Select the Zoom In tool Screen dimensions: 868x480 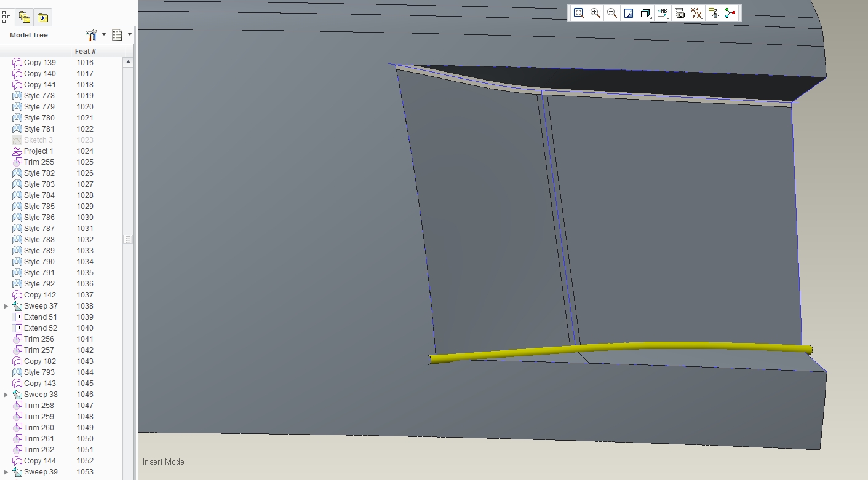pos(595,13)
